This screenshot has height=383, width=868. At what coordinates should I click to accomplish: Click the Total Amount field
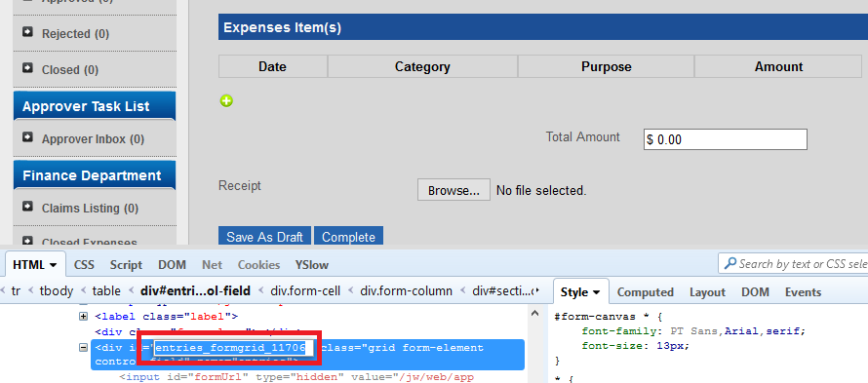coord(726,139)
